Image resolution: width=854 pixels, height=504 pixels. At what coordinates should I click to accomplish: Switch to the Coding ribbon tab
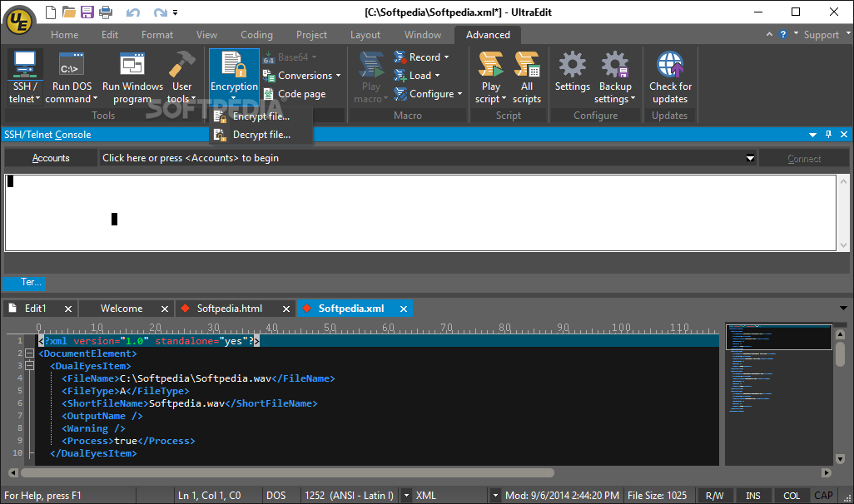[256, 35]
